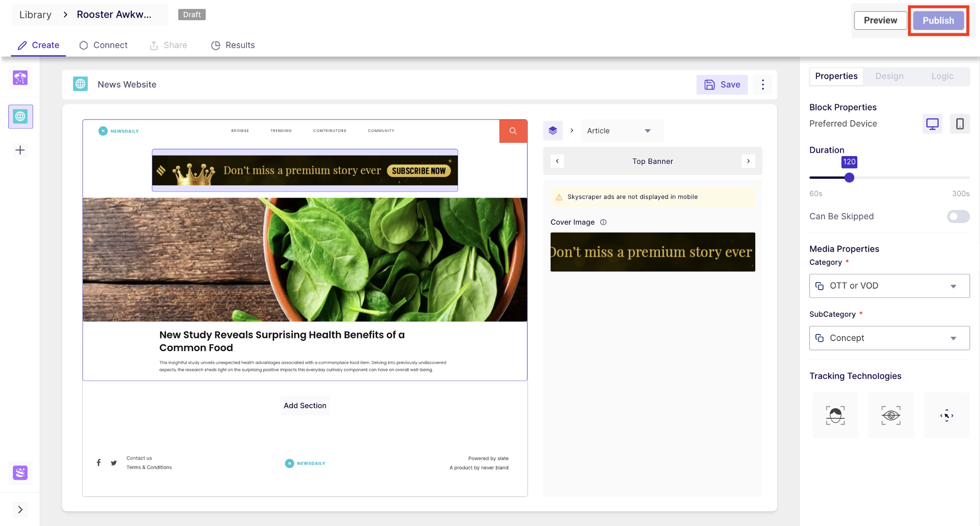The image size is (980, 526).
Task: Open the Results tab
Action: click(233, 45)
